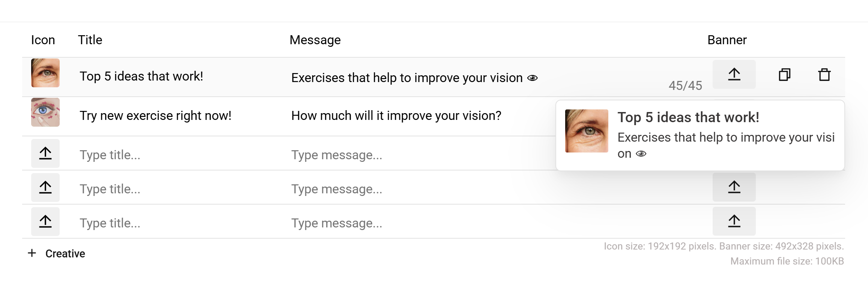
Task: Click the 'Top 5 ideas that work!' title field
Action: [141, 76]
